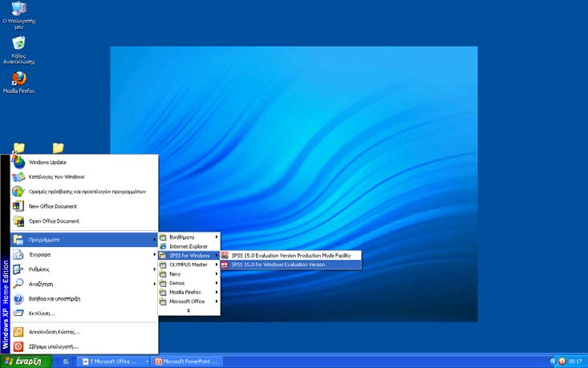Expand the Nero submenu arrow
588x368 pixels.
coord(217,274)
